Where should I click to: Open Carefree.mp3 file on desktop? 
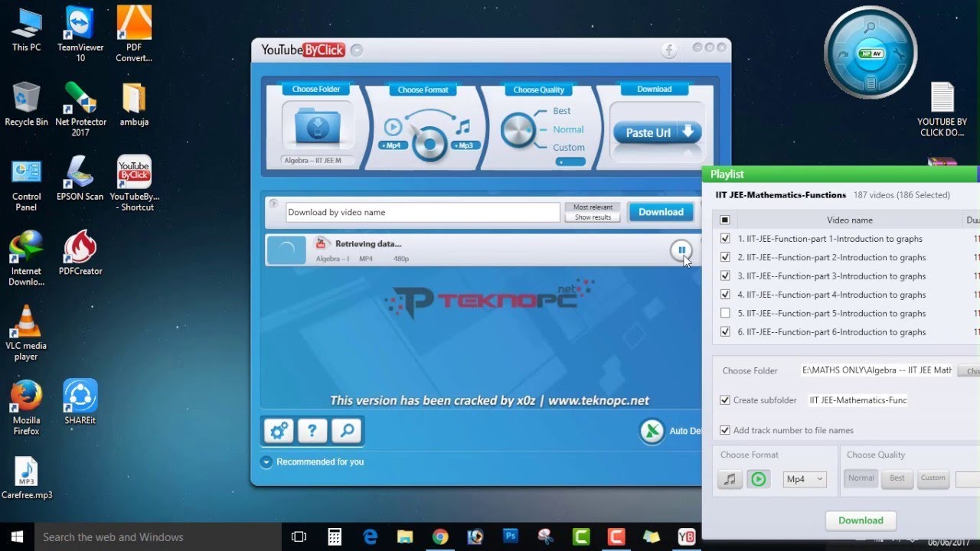[27, 478]
